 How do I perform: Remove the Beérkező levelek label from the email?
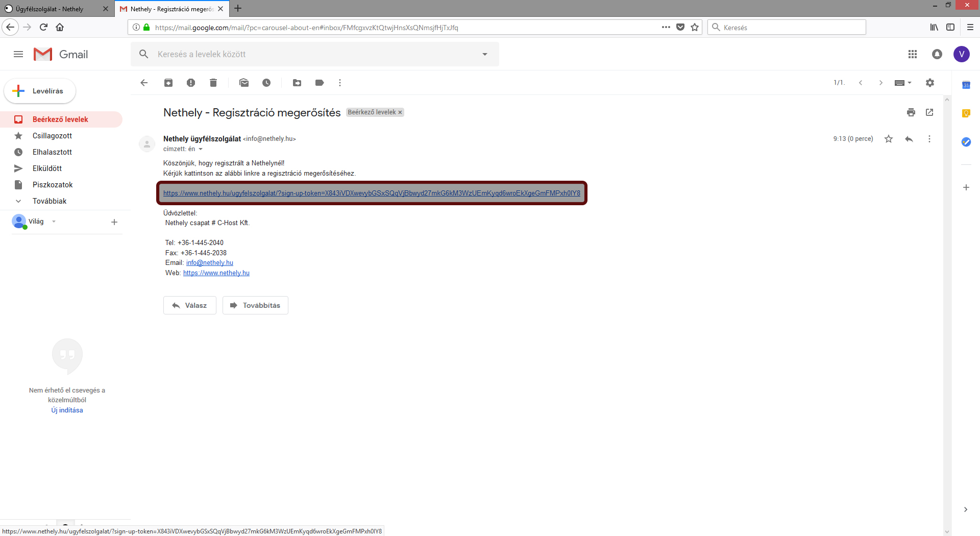(400, 112)
